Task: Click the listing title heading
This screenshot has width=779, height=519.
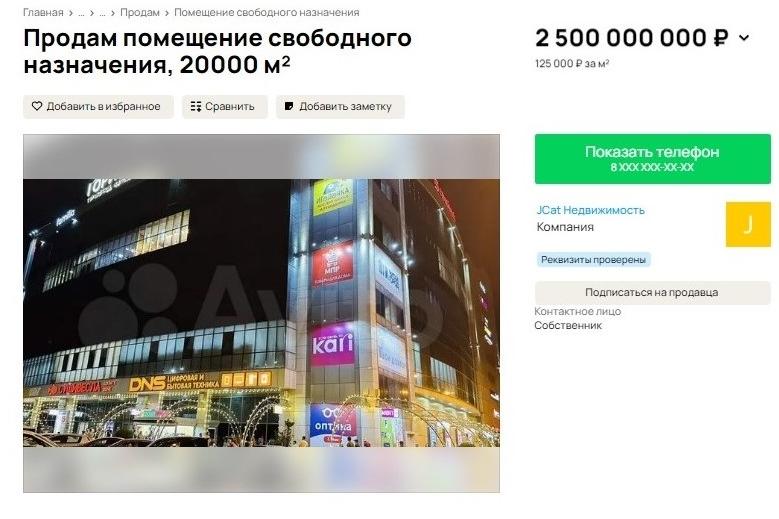Action: (x=217, y=51)
